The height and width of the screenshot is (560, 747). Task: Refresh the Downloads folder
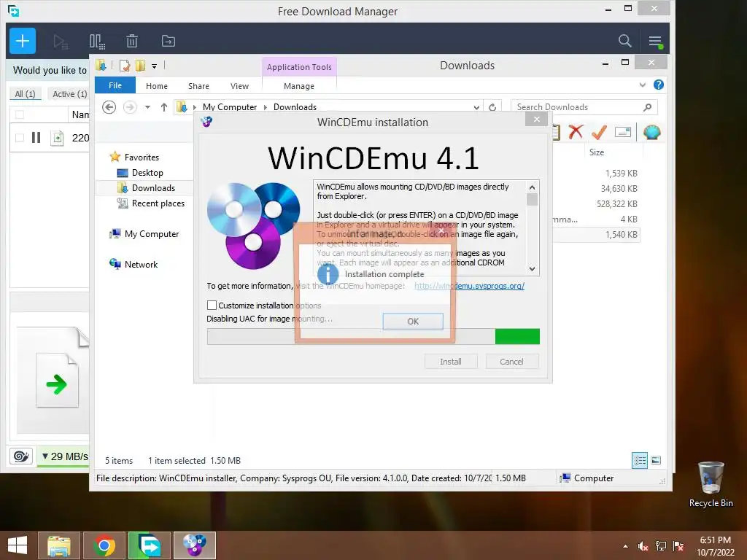(x=492, y=107)
